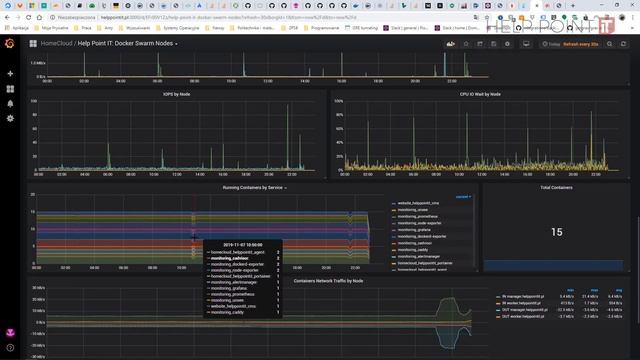
Task: Open Running Containers by Service panel menu
Action: [254, 188]
